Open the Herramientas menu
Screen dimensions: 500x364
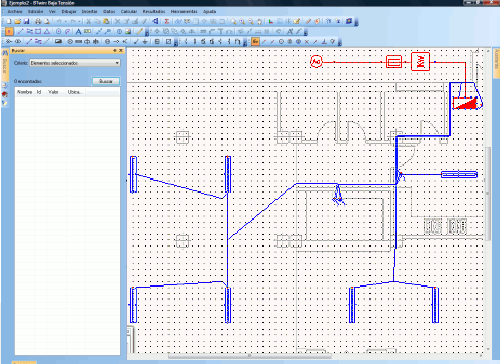pos(184,11)
